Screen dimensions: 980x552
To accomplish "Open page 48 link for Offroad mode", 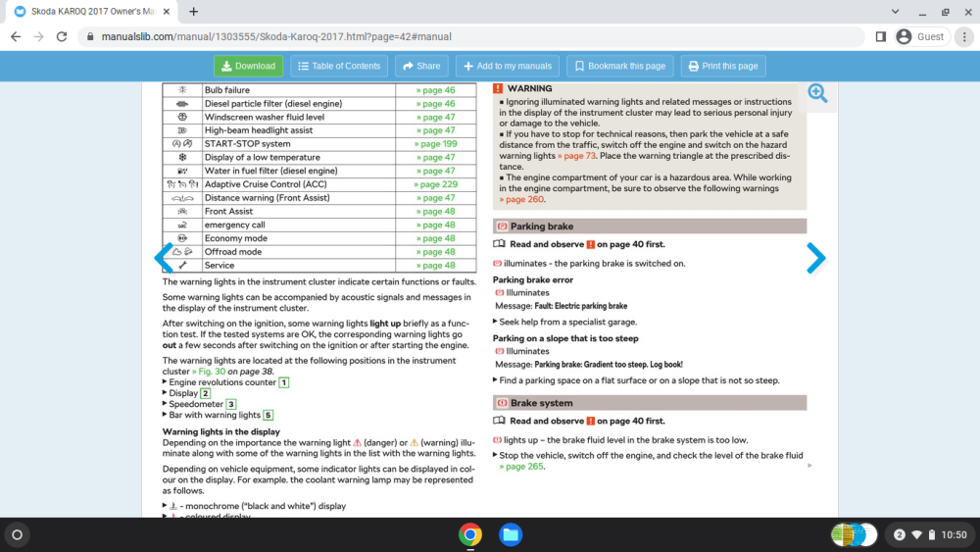I will 436,252.
